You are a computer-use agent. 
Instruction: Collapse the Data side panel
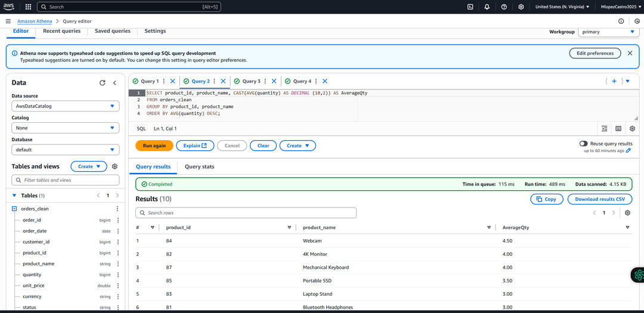(114, 83)
